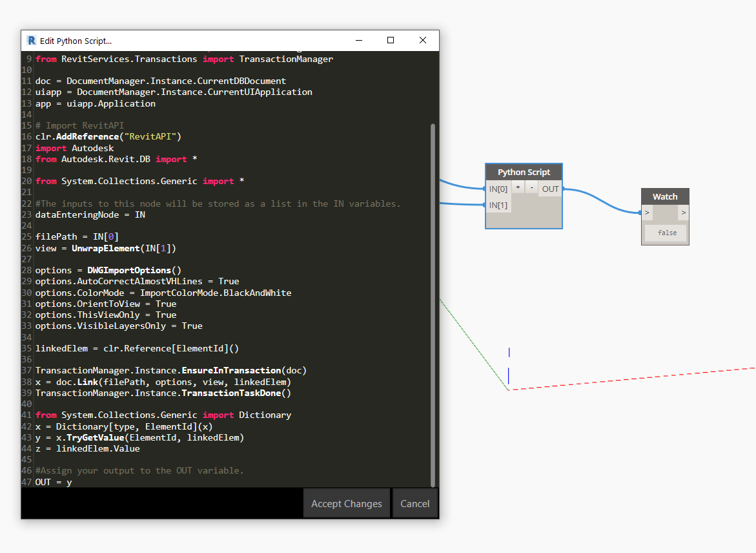Minimize the Edit Python Script window
This screenshot has height=553, width=756.
358,40
